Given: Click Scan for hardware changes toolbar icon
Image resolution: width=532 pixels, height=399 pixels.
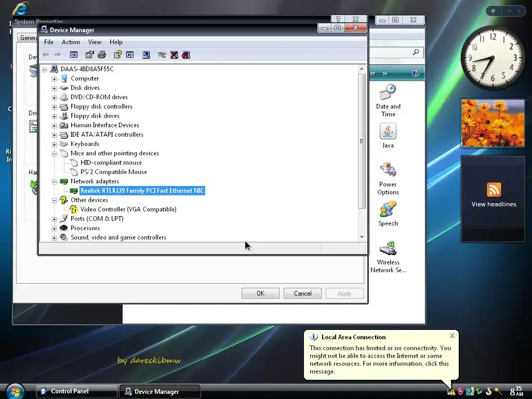Looking at the screenshot, I should pyautogui.click(x=146, y=55).
